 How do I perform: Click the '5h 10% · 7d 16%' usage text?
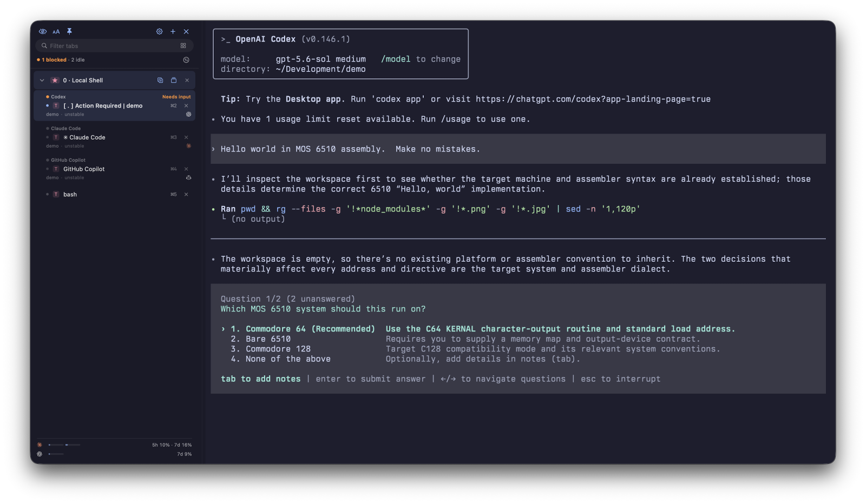[172, 445]
